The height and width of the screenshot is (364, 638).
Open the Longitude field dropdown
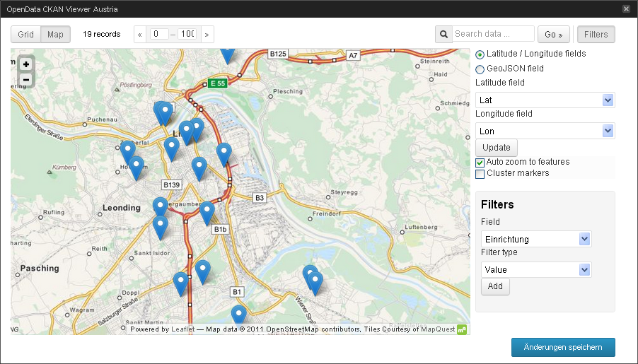(545, 131)
